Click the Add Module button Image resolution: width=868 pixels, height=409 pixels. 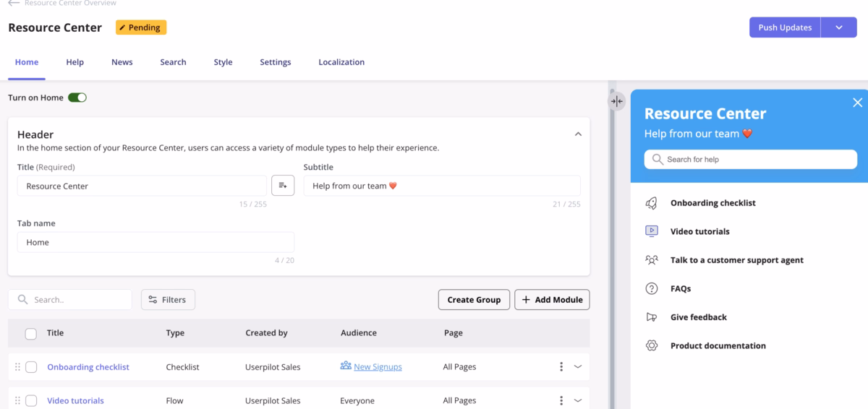(552, 300)
